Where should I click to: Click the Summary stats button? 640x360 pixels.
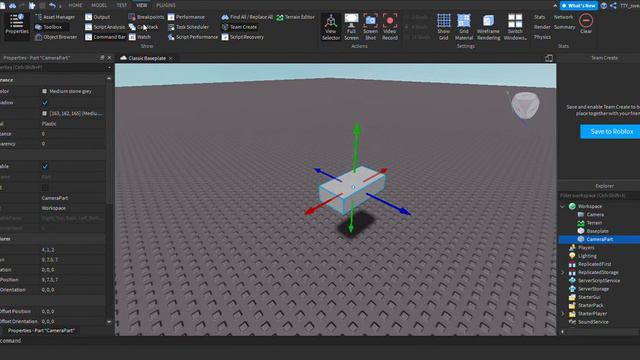[564, 27]
